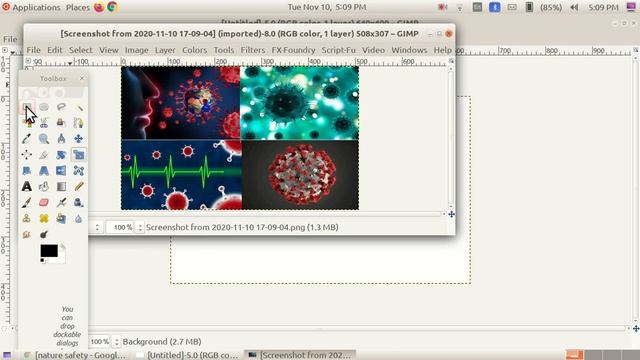
Task: Select the Cage Transform tool
Action: click(x=79, y=171)
